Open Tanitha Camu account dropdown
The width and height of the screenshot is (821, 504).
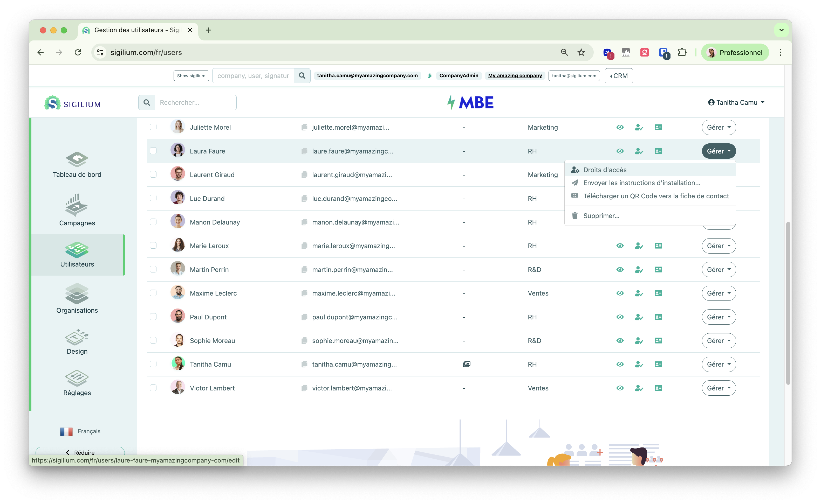tap(736, 102)
